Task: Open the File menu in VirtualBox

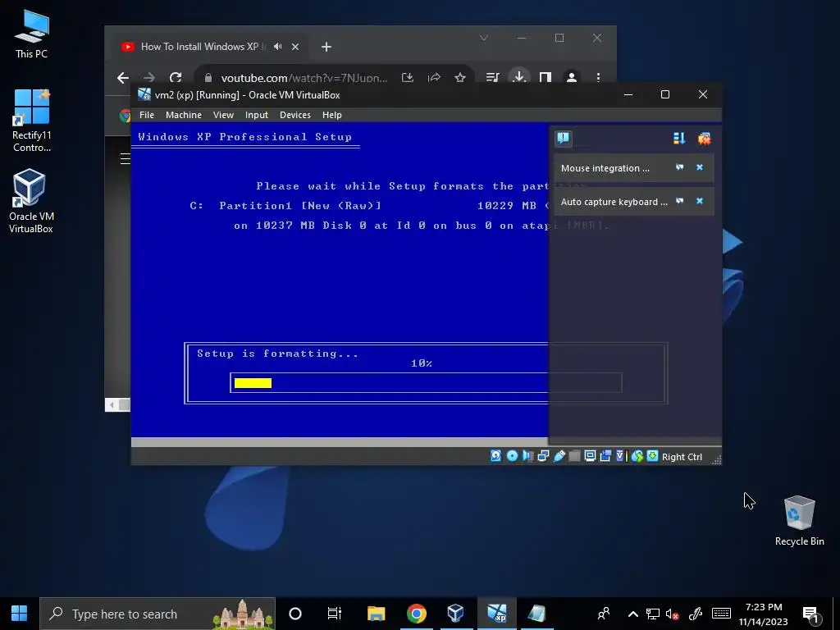Action: (146, 115)
